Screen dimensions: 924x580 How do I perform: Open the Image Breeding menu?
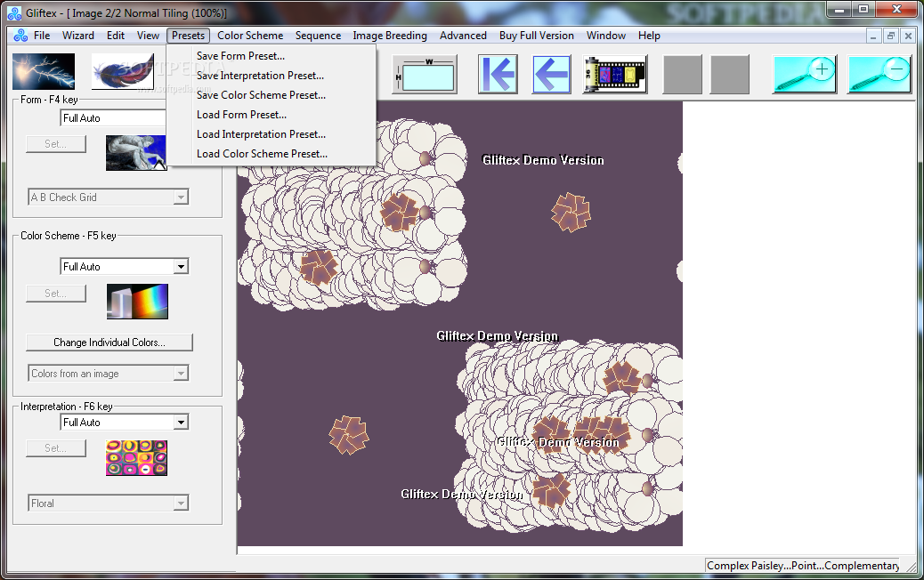(x=390, y=36)
